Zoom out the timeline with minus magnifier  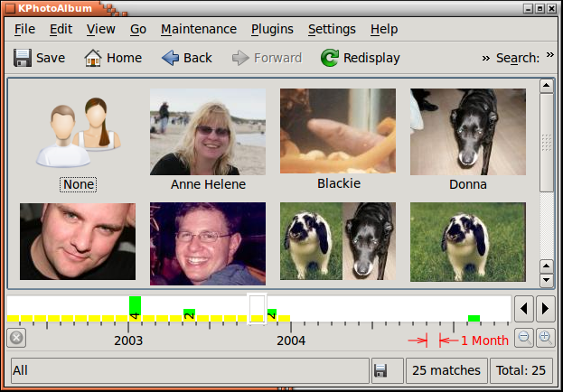524,339
